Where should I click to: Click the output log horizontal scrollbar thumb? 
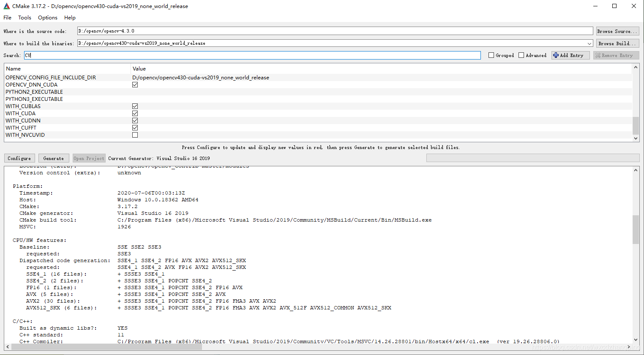pyautogui.click(x=106, y=347)
